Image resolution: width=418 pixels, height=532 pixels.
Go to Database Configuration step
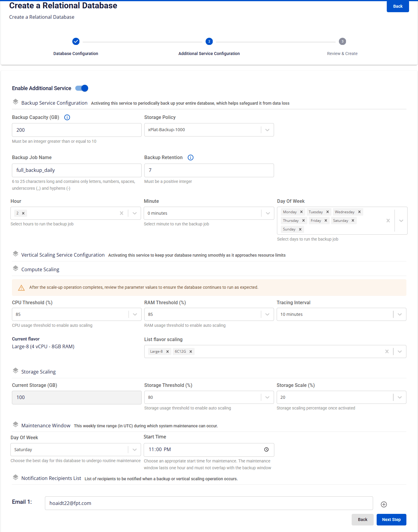pos(76,42)
